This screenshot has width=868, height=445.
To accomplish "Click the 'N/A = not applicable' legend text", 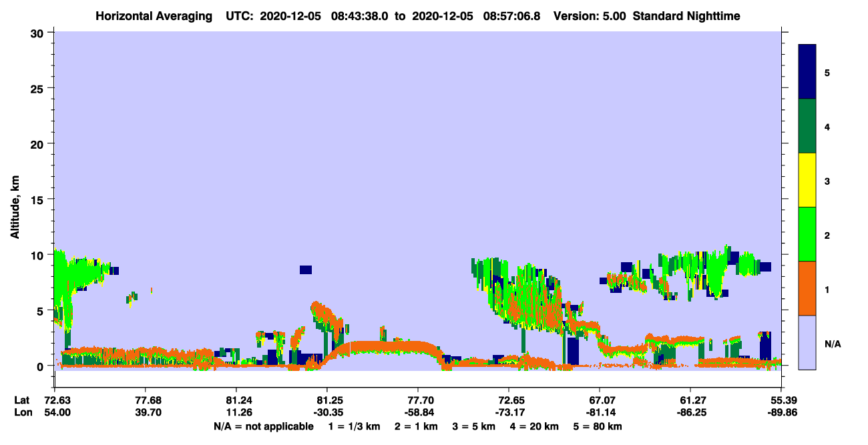I will pyautogui.click(x=263, y=426).
